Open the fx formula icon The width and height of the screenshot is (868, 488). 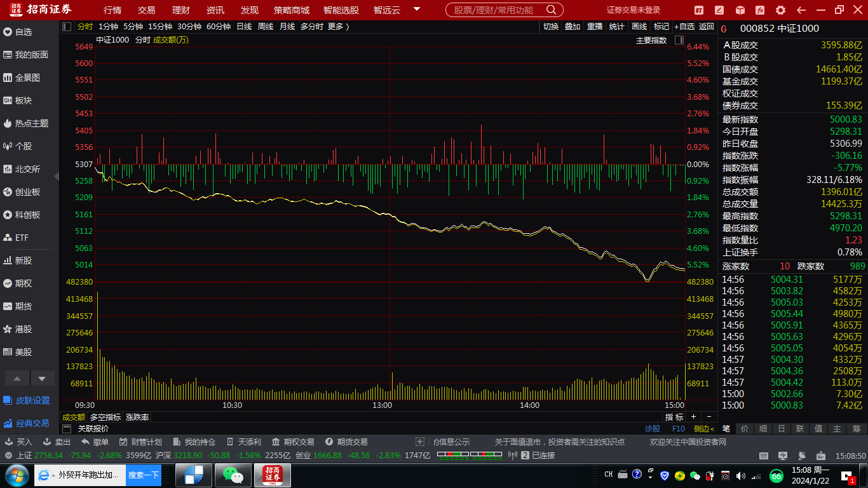(x=761, y=10)
